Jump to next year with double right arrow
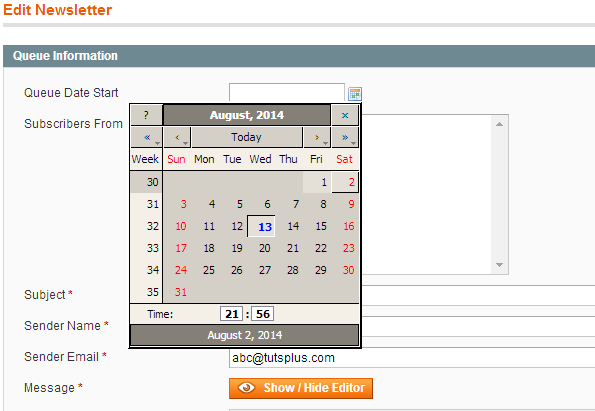This screenshot has height=411, width=595. click(345, 137)
